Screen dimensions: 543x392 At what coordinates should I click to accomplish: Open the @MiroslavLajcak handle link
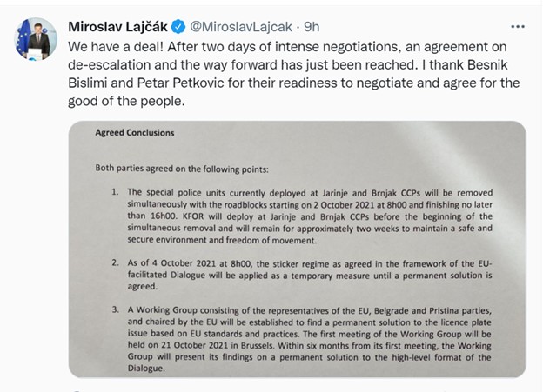(241, 27)
